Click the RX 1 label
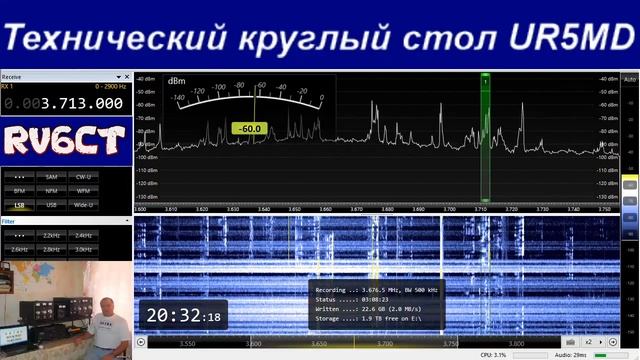640x360 pixels. (7, 87)
